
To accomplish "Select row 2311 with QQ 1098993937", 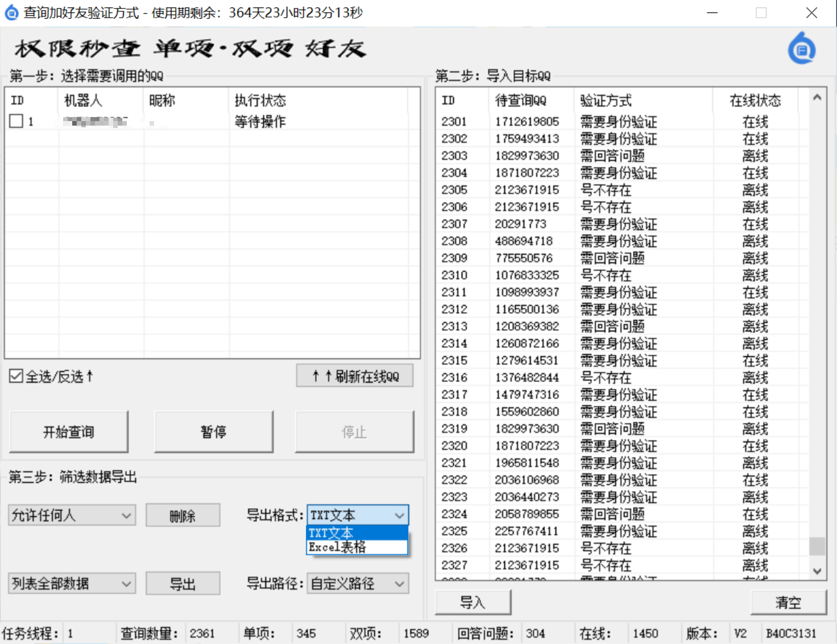I will 622,292.
